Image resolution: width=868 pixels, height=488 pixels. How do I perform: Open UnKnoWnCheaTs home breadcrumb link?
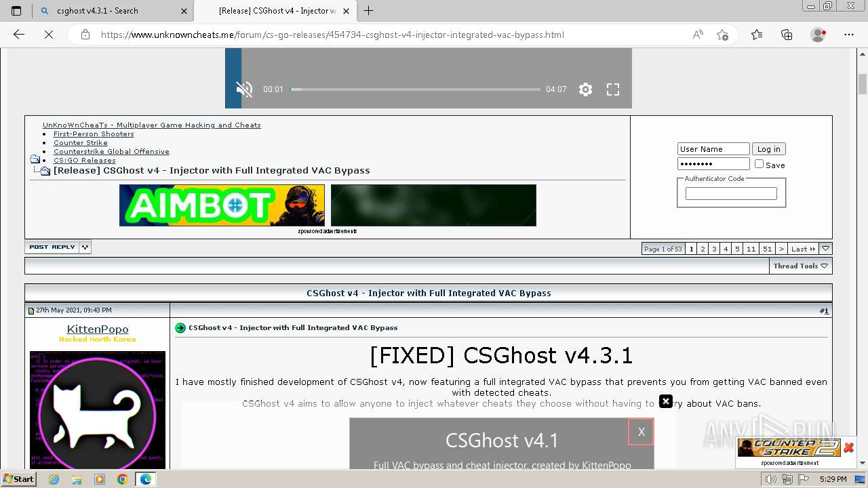point(152,125)
